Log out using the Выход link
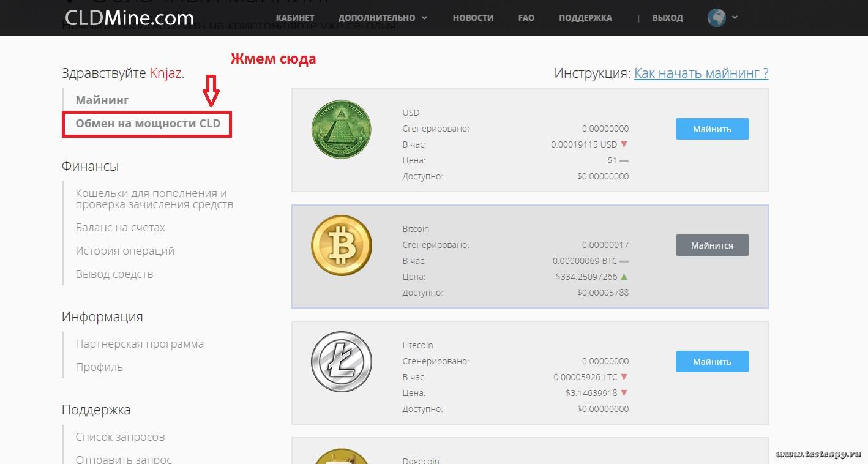The height and width of the screenshot is (464, 868). click(667, 18)
